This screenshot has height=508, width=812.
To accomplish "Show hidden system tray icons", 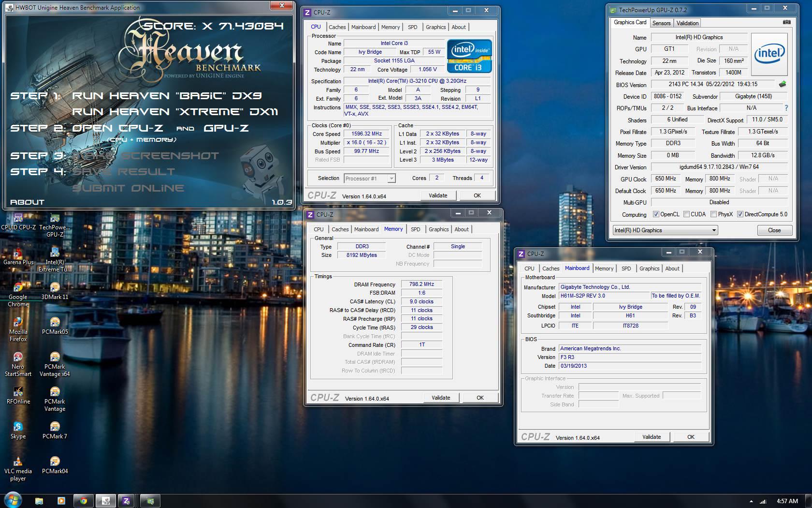I will coord(751,501).
